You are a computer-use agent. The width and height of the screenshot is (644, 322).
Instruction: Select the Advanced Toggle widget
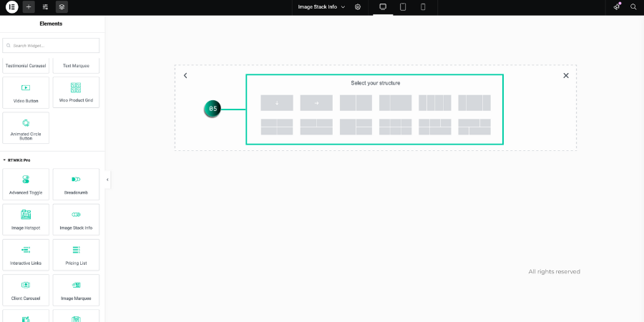(x=26, y=185)
